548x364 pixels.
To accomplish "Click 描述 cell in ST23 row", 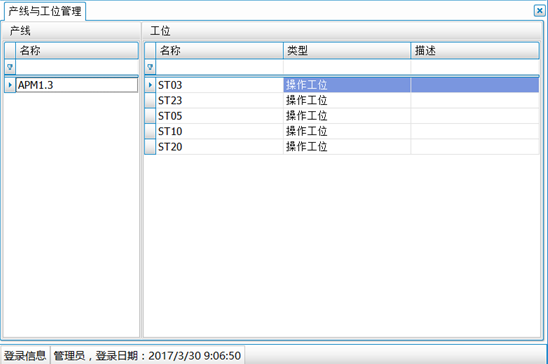I will coord(475,101).
